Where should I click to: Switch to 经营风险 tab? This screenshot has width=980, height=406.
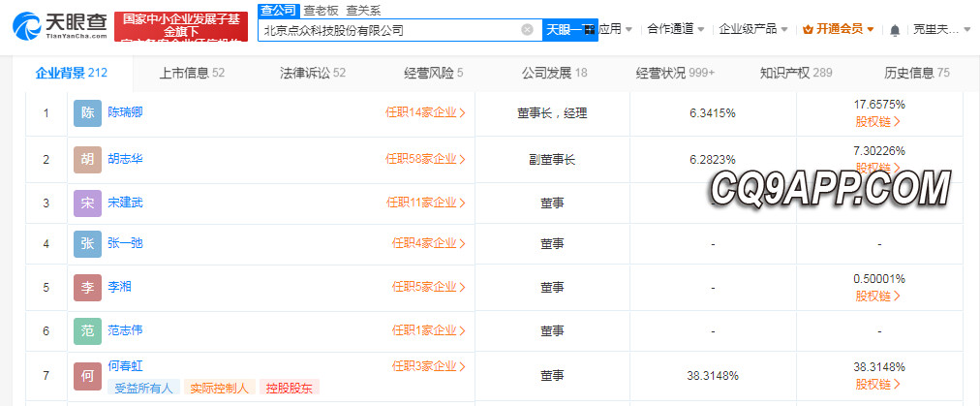[x=433, y=74]
